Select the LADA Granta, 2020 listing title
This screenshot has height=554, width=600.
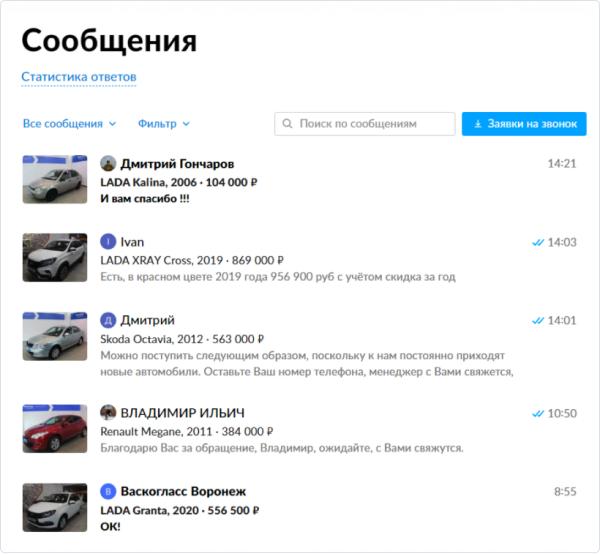(x=179, y=510)
